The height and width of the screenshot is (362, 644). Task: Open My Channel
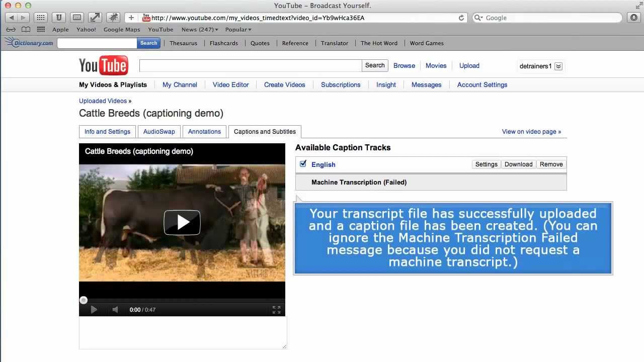180,84
